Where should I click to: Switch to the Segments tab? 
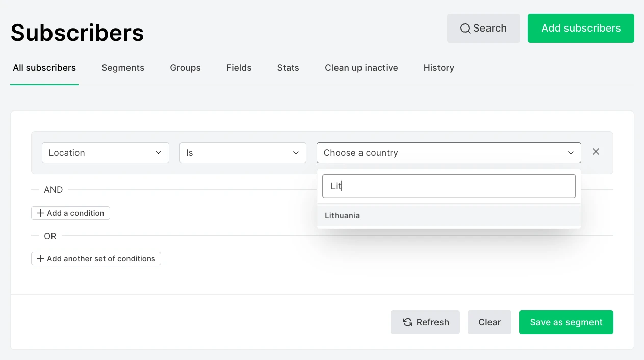pyautogui.click(x=123, y=68)
